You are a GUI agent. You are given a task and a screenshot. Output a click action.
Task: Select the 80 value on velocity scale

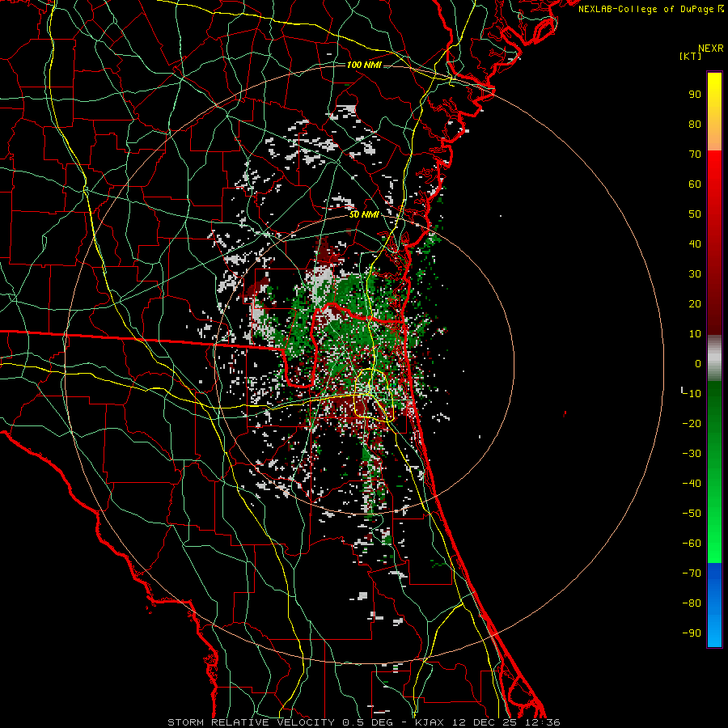tap(695, 124)
